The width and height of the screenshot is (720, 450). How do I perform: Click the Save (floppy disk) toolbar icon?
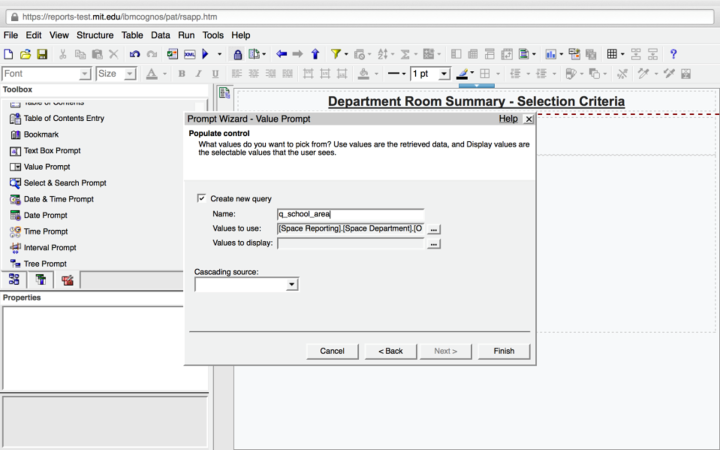pos(42,54)
